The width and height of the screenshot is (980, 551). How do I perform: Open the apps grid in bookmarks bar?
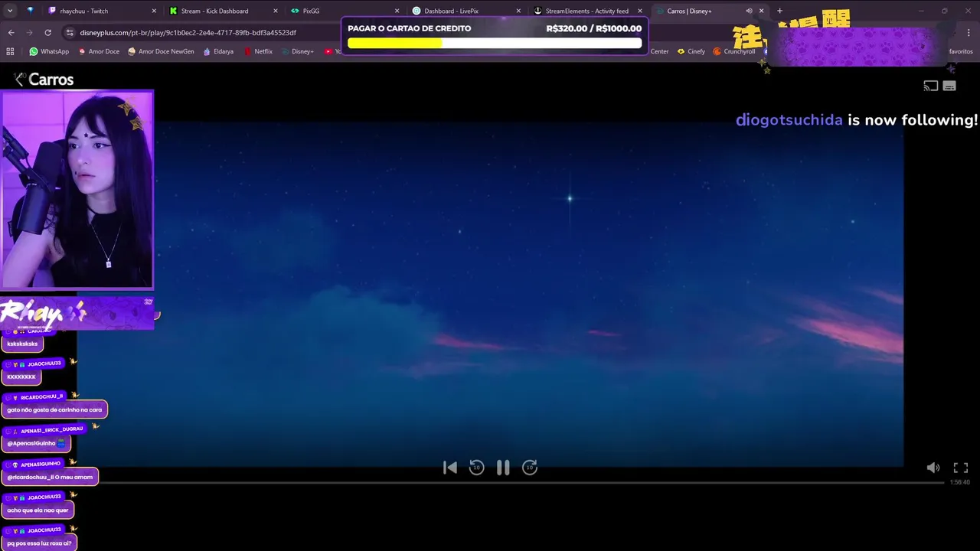pos(10,51)
